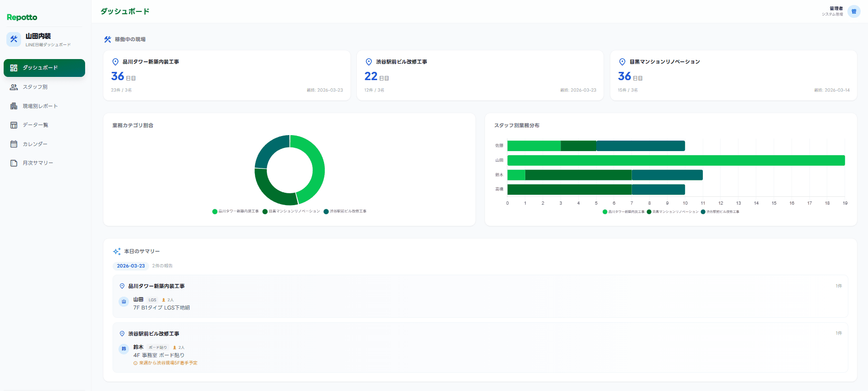Click the pin icon beside 渋谷駅前ビル改修工事 in today's summary
The width and height of the screenshot is (868, 391).
click(x=122, y=334)
